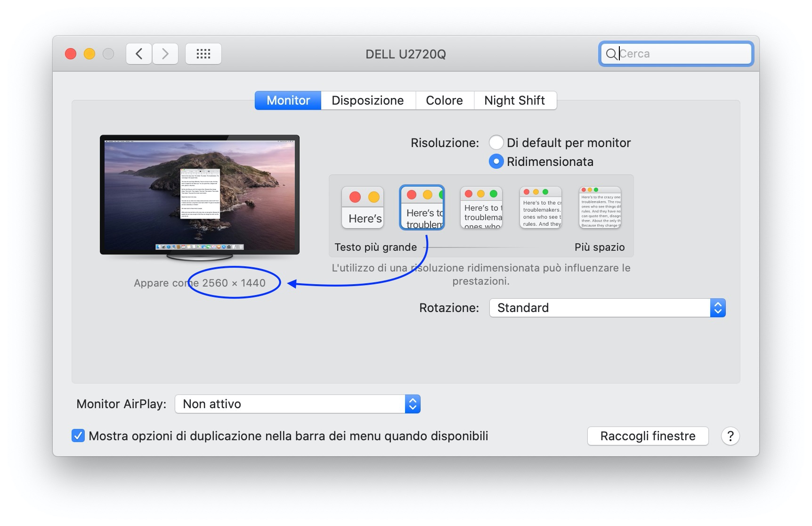This screenshot has width=812, height=526.
Task: Switch to the Disposizione tab
Action: click(x=368, y=100)
